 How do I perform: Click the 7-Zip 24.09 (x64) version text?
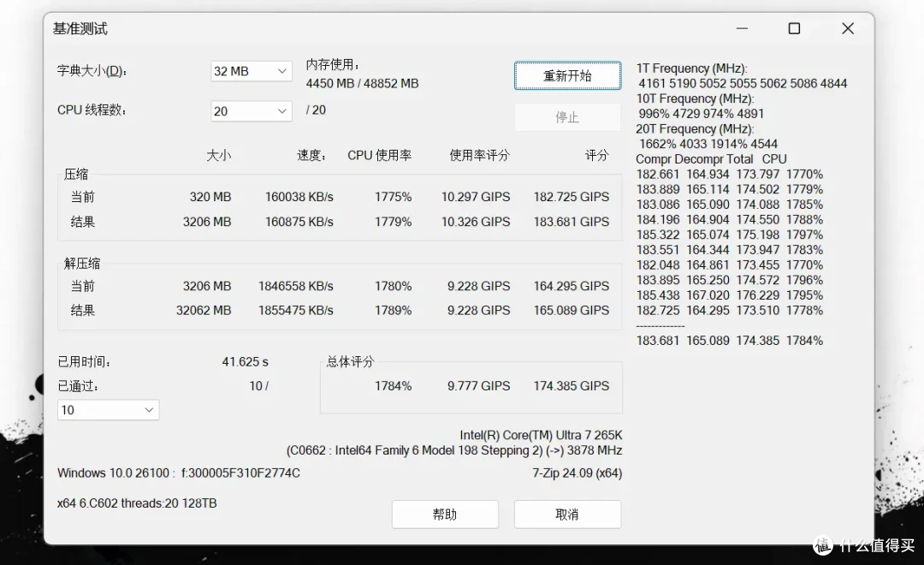pos(577,473)
